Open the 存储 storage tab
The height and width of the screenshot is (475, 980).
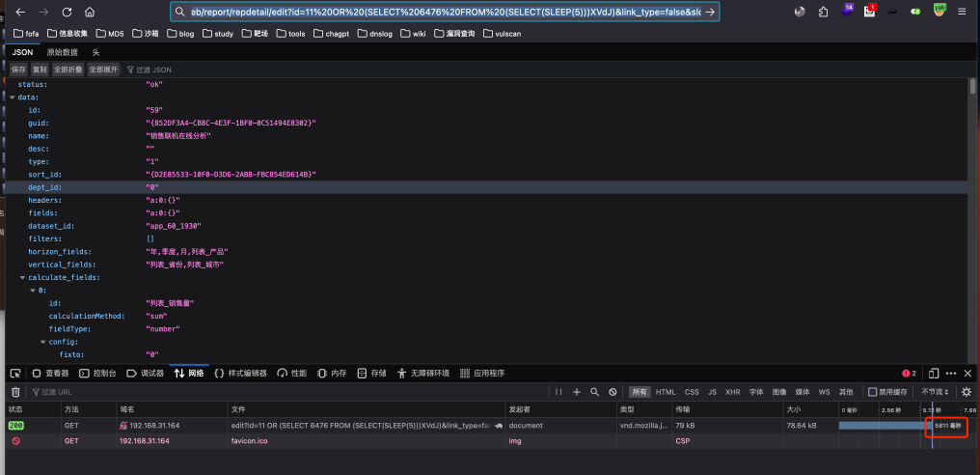pos(372,373)
